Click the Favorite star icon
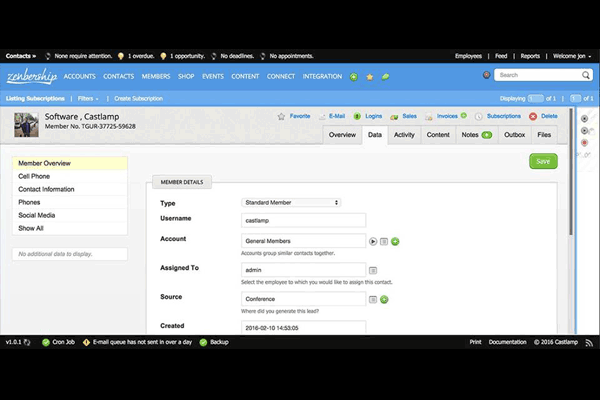The width and height of the screenshot is (600, 400). pos(282,116)
